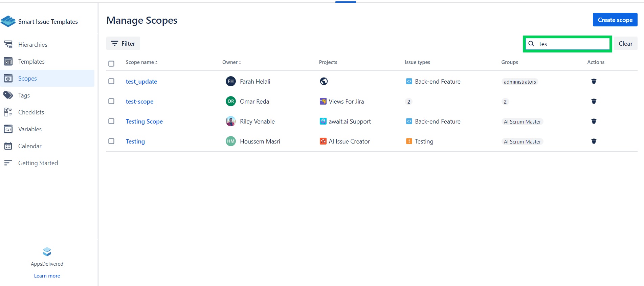Delete the test_update scope via trash icon
This screenshot has width=644, height=286.
pyautogui.click(x=594, y=81)
